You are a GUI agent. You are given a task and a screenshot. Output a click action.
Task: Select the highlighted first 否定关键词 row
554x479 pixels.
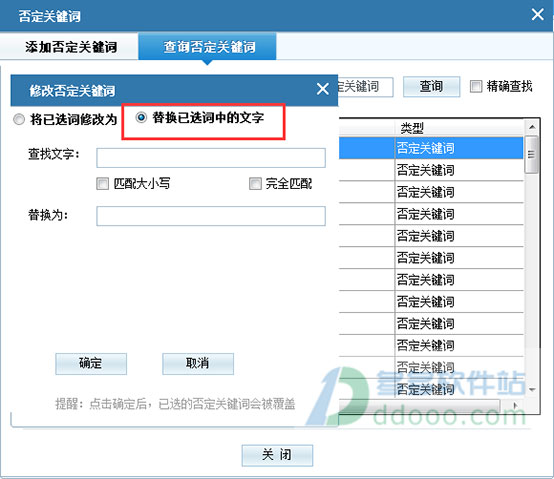[x=431, y=148]
